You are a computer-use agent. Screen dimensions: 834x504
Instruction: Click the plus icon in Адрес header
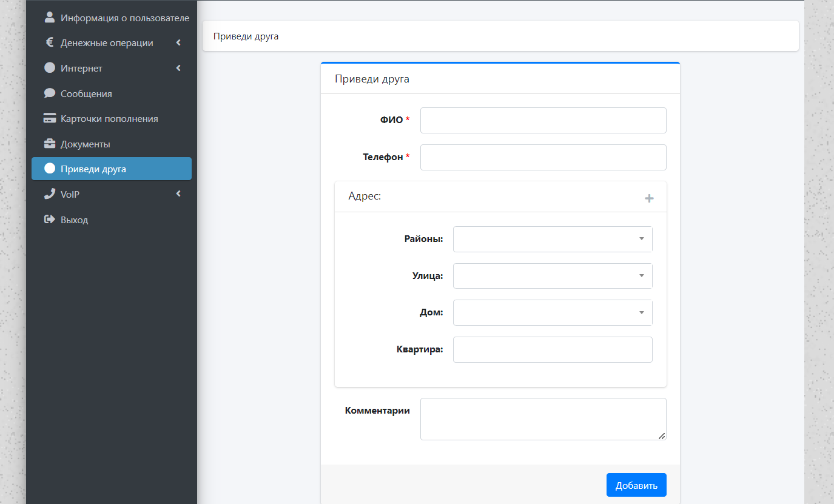(649, 198)
